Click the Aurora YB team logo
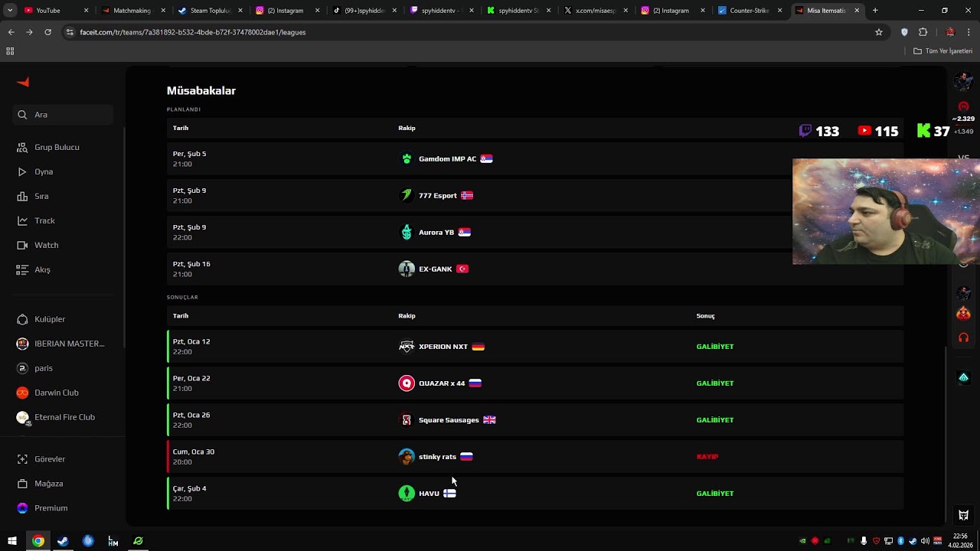The height and width of the screenshot is (551, 980). tap(407, 233)
